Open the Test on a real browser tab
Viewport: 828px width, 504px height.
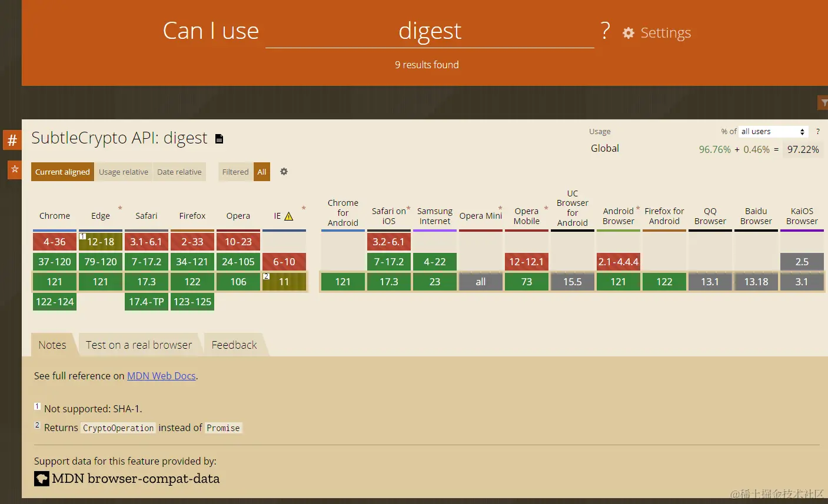(x=139, y=345)
